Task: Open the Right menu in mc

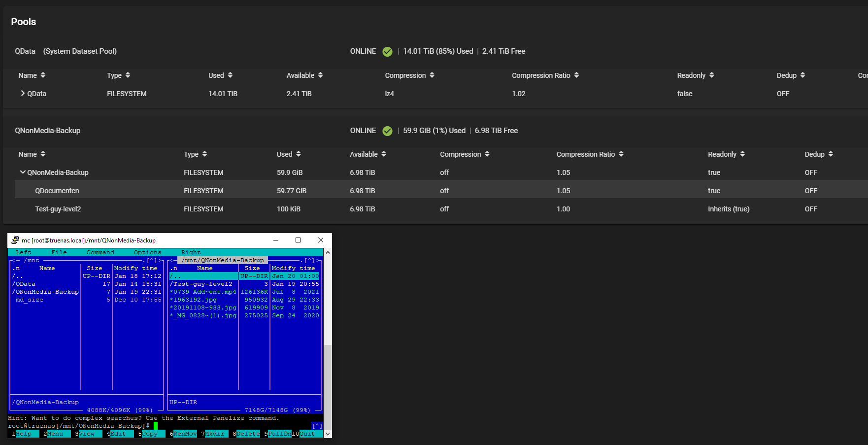Action: tap(191, 252)
